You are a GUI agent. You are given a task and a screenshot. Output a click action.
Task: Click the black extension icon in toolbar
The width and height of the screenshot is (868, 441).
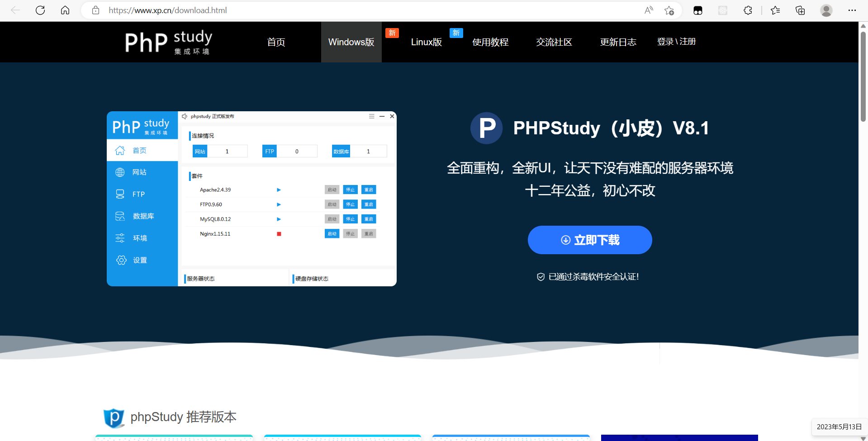point(698,10)
